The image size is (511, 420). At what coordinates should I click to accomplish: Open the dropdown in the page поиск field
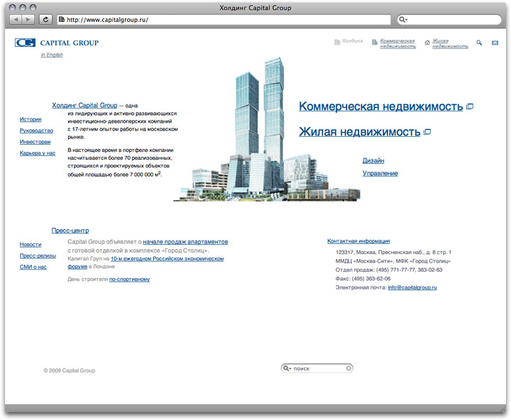click(x=287, y=368)
